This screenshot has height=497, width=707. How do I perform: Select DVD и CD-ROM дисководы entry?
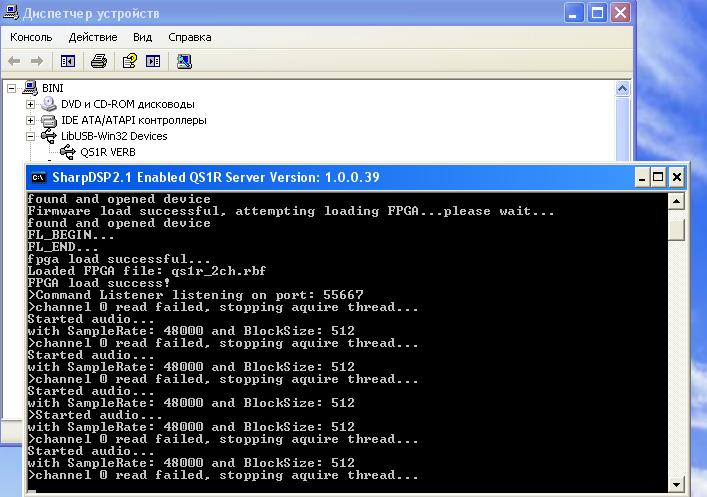tap(128, 104)
